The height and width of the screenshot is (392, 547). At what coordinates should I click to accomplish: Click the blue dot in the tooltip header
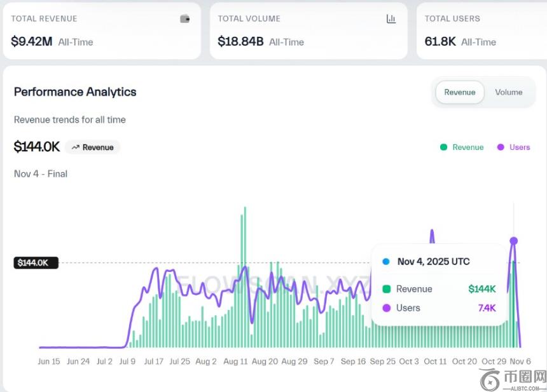point(386,262)
